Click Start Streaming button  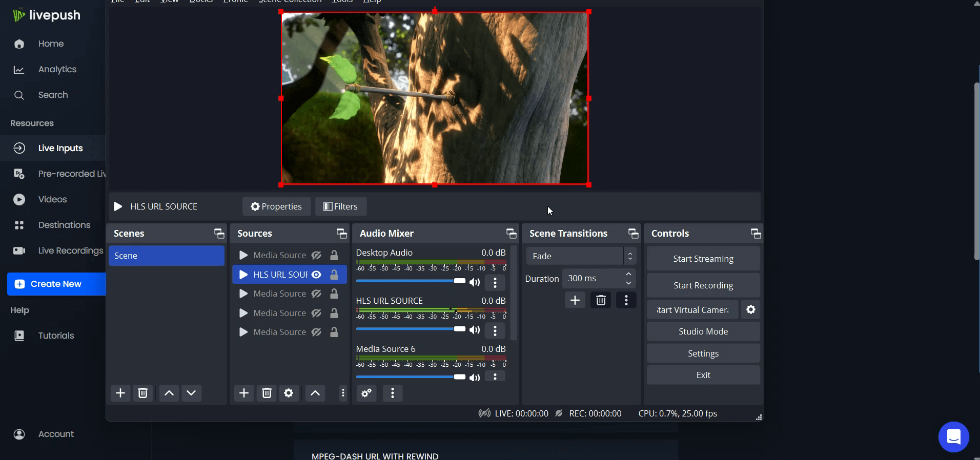coord(703,259)
